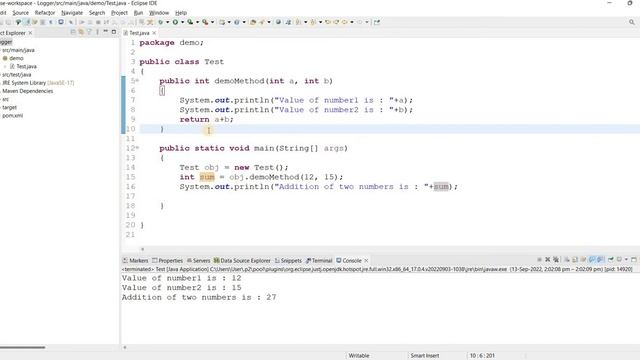640x360 pixels.
Task: Switch to the Servers tab
Action: (198, 260)
